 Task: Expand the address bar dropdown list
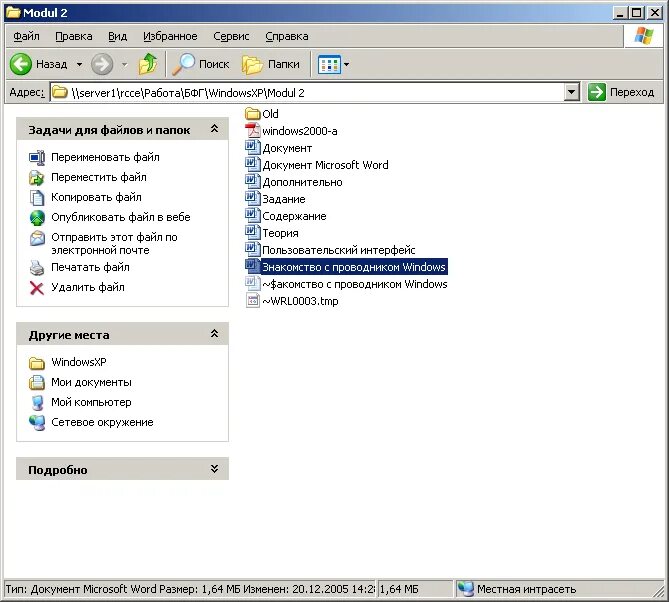point(571,92)
